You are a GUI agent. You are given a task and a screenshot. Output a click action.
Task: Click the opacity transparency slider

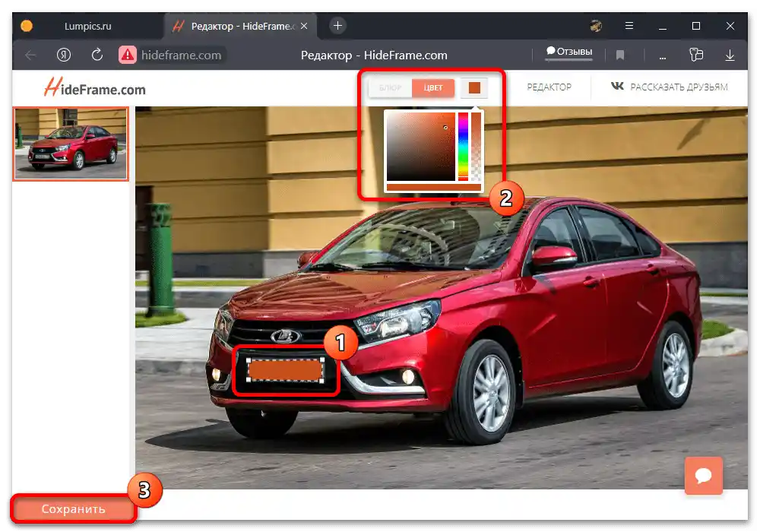click(477, 147)
